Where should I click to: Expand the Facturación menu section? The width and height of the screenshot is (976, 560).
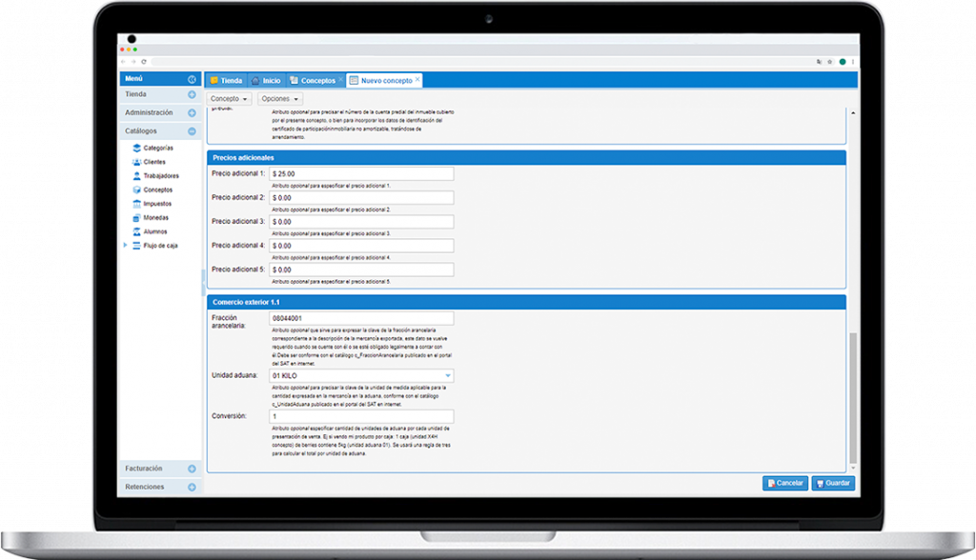point(192,469)
